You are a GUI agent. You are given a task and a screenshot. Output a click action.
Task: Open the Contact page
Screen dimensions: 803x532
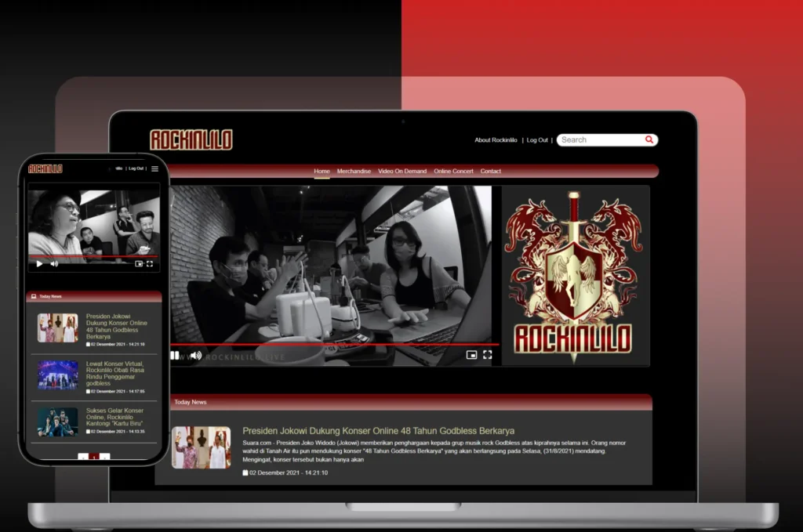pyautogui.click(x=491, y=171)
